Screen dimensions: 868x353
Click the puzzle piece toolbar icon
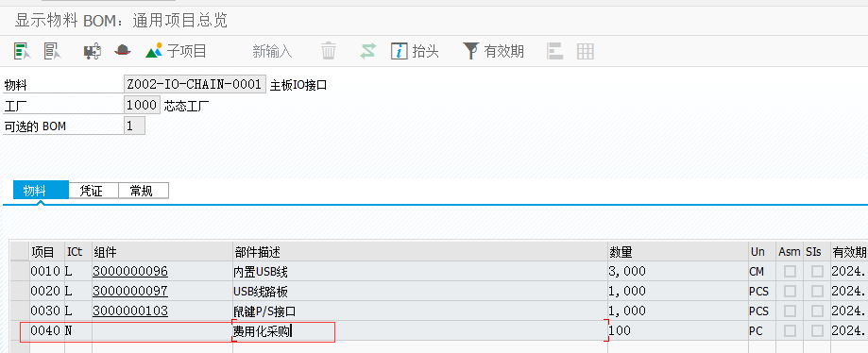pyautogui.click(x=92, y=52)
